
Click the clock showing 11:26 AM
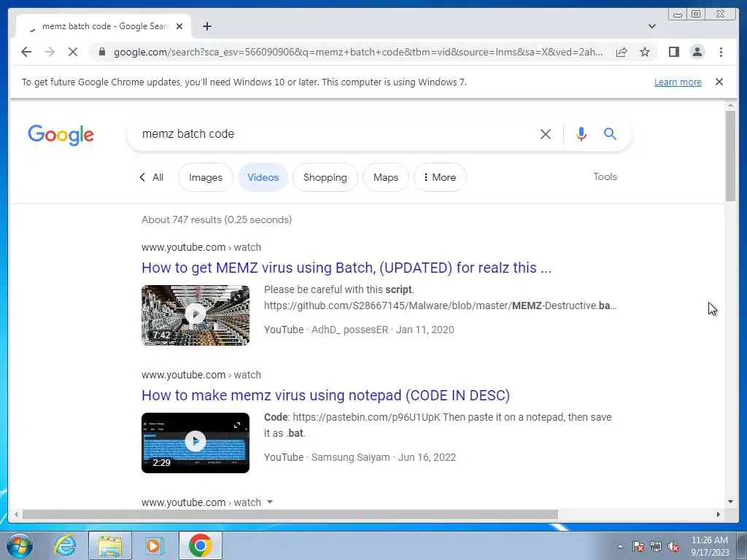[x=709, y=546]
